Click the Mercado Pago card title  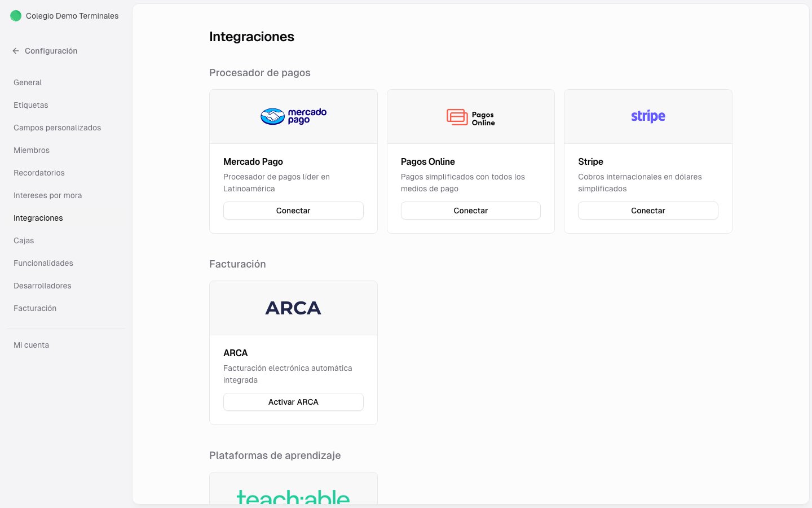click(253, 161)
